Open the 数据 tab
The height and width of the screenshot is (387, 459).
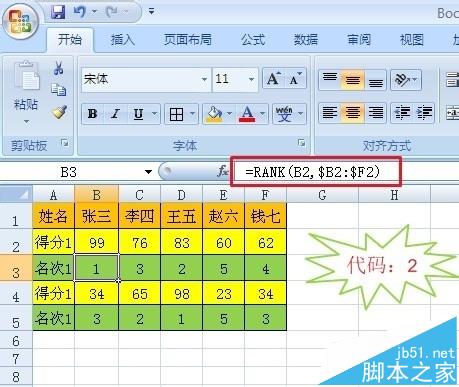[x=306, y=40]
